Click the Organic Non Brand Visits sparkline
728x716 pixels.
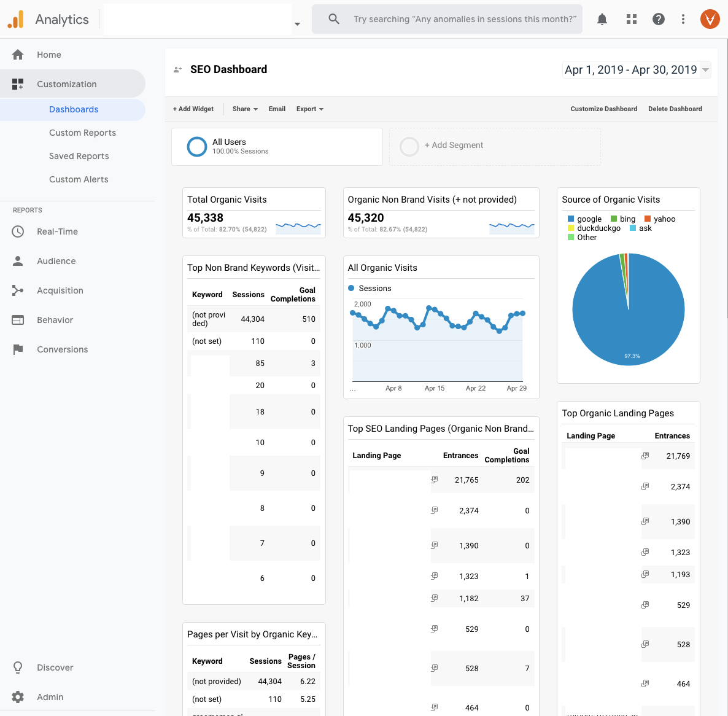coord(512,228)
